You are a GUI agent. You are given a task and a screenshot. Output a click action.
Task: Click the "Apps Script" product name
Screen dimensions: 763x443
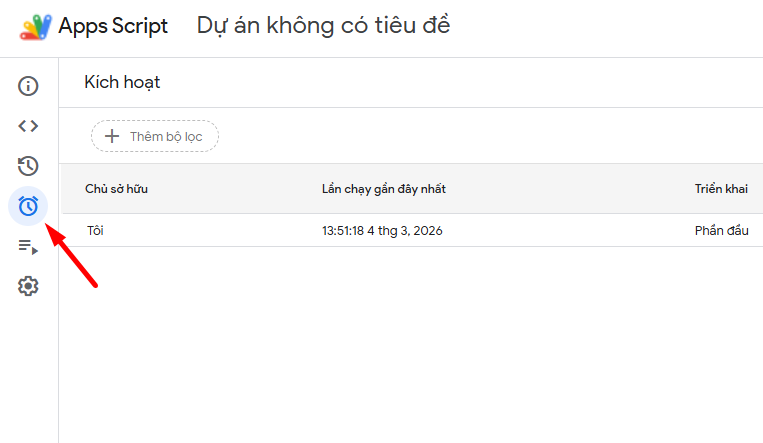pos(113,26)
